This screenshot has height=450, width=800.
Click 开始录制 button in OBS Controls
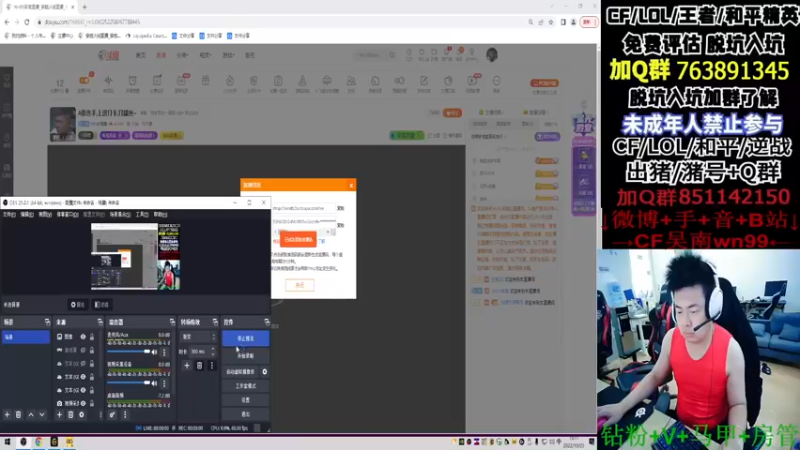[245, 356]
